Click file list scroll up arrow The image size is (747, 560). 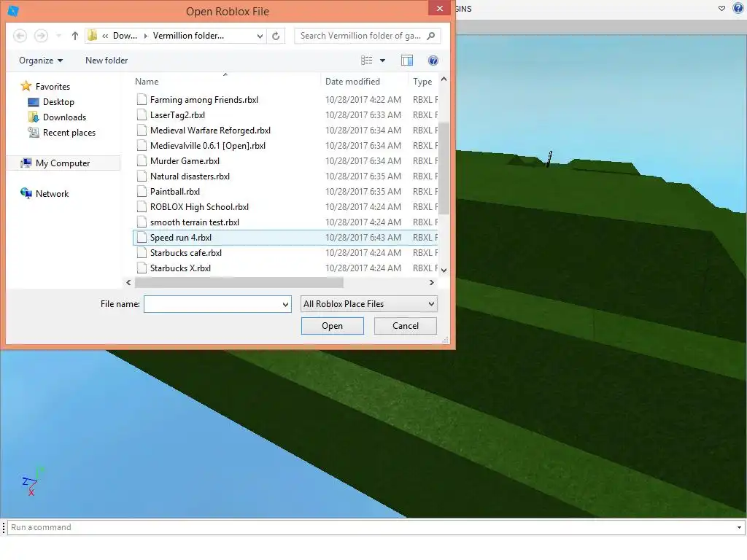click(x=444, y=79)
